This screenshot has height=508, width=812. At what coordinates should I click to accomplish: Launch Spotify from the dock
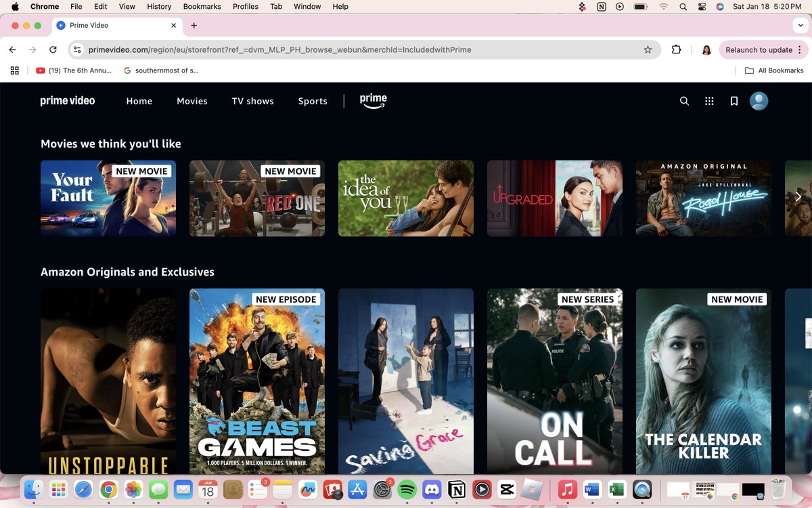tap(407, 489)
